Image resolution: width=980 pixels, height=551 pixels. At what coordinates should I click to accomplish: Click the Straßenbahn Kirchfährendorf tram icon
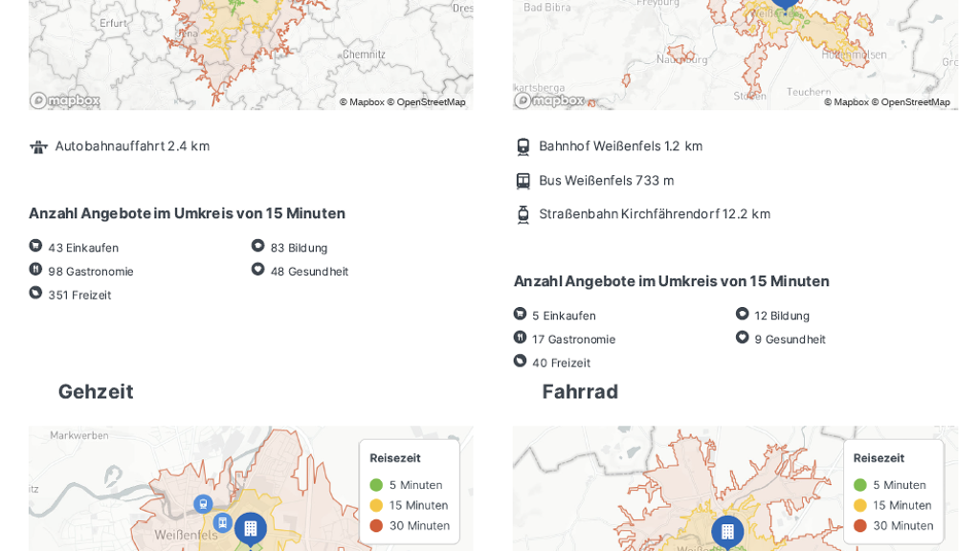point(523,214)
